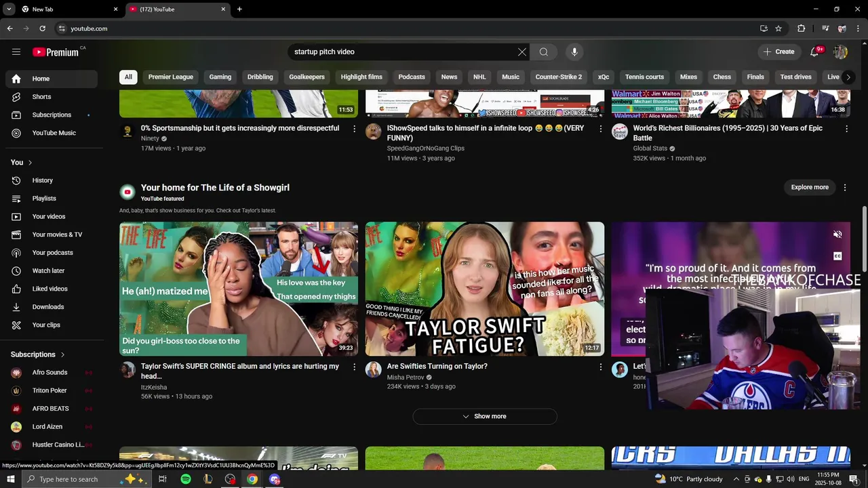Open Spotify from the Windows taskbar
868x488 pixels.
[x=186, y=479]
